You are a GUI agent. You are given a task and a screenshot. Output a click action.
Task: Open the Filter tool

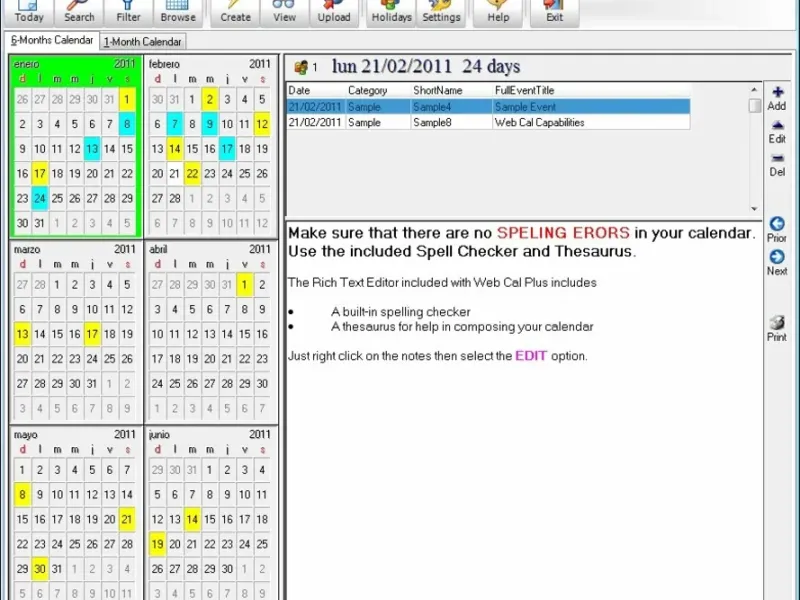pos(128,12)
